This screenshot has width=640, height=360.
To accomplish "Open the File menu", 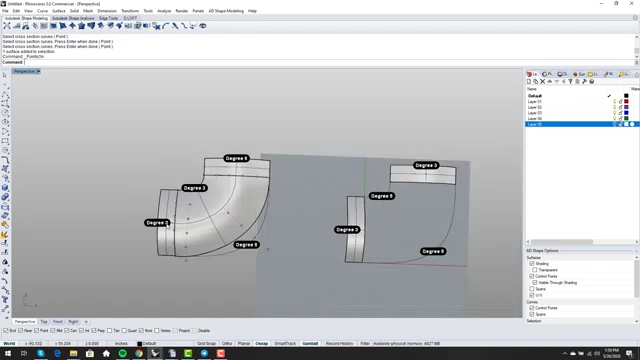I will 5,11.
